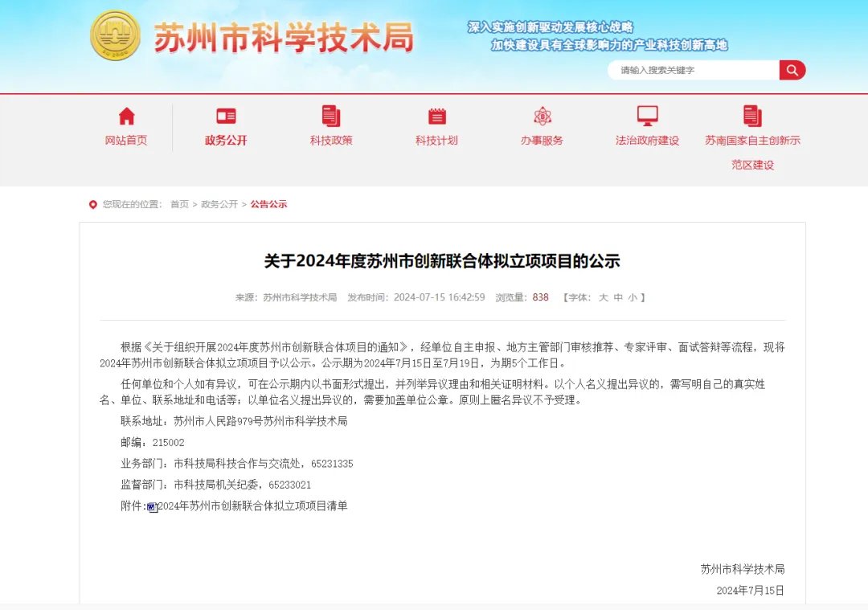This screenshot has height=610, width=868.
Task: Open the 网站首页 menu label
Action: (126, 141)
